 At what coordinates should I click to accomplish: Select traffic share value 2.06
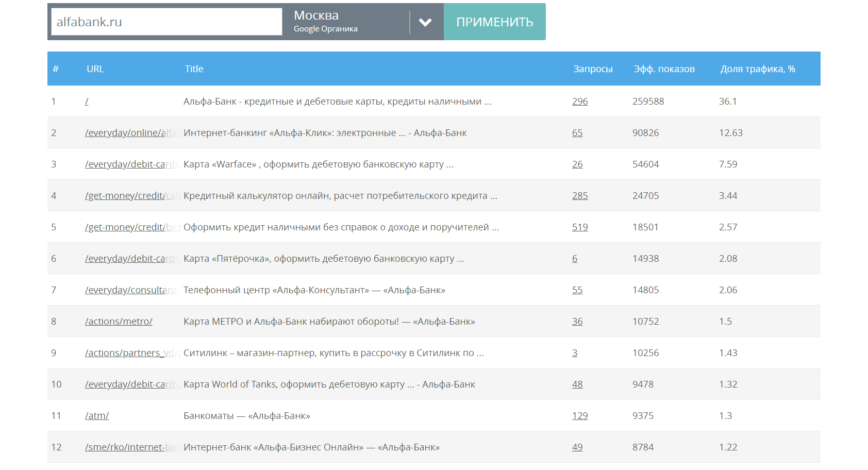coord(728,290)
